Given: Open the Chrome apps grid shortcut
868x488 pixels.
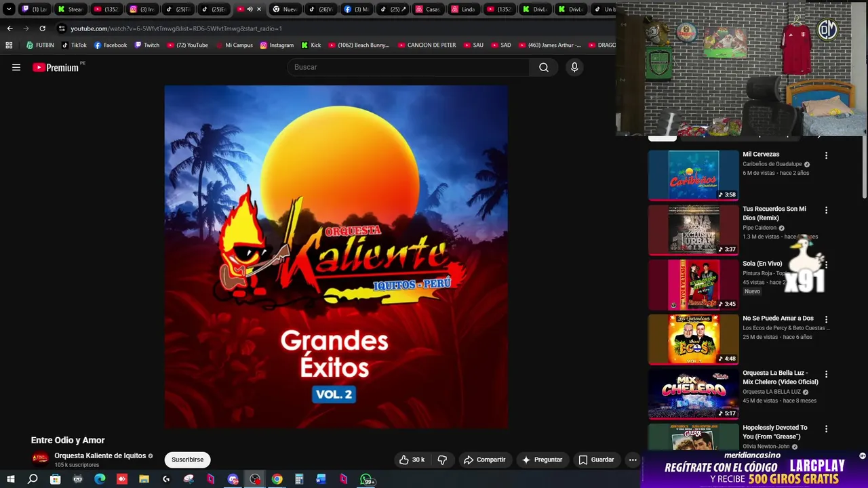Looking at the screenshot, I should pyautogui.click(x=9, y=45).
